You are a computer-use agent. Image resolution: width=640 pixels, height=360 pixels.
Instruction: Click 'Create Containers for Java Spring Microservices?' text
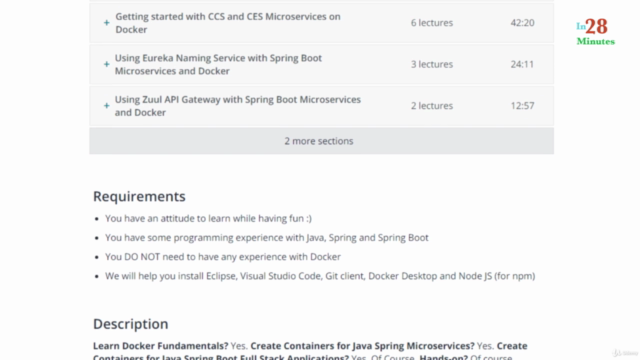[362, 346]
